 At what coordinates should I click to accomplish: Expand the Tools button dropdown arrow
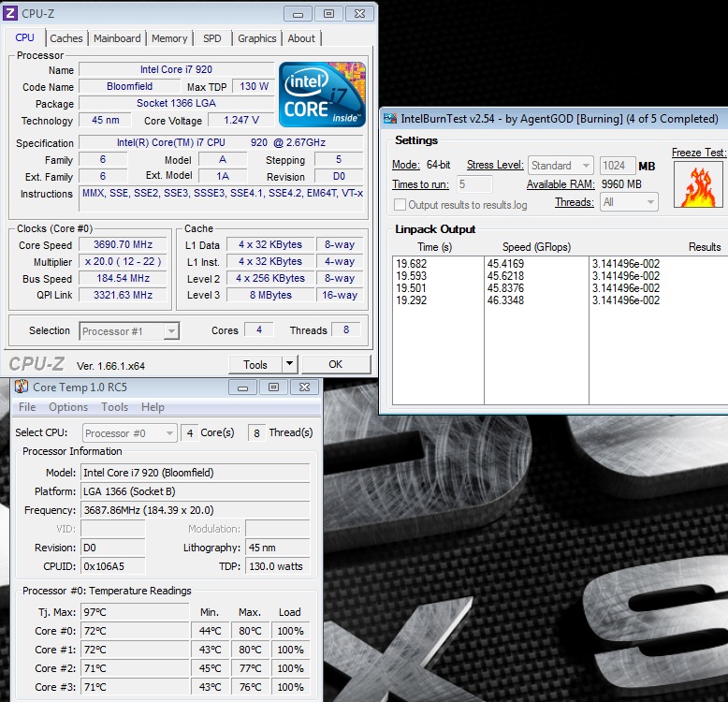289,365
